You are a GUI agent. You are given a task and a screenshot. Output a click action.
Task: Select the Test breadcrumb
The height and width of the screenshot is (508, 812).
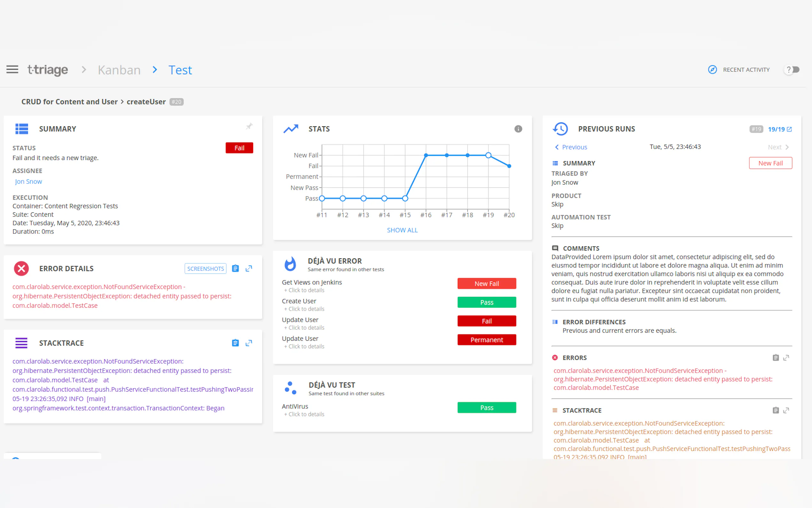coord(180,70)
